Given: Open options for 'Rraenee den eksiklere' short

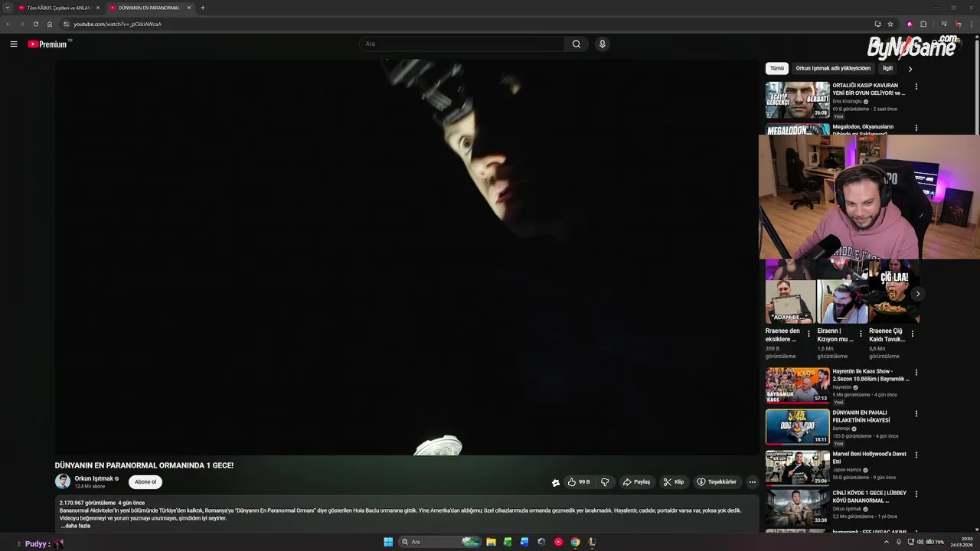Looking at the screenshot, I should coord(808,334).
